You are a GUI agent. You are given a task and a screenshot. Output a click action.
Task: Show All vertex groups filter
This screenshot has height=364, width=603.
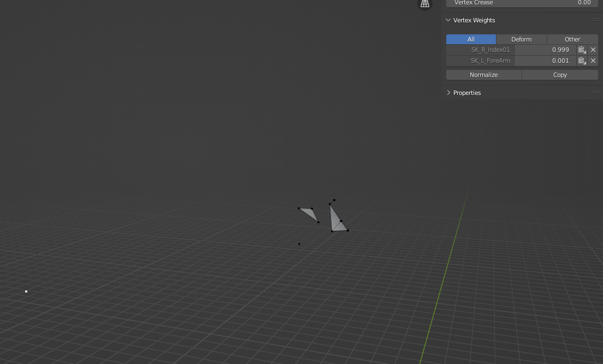(471, 39)
